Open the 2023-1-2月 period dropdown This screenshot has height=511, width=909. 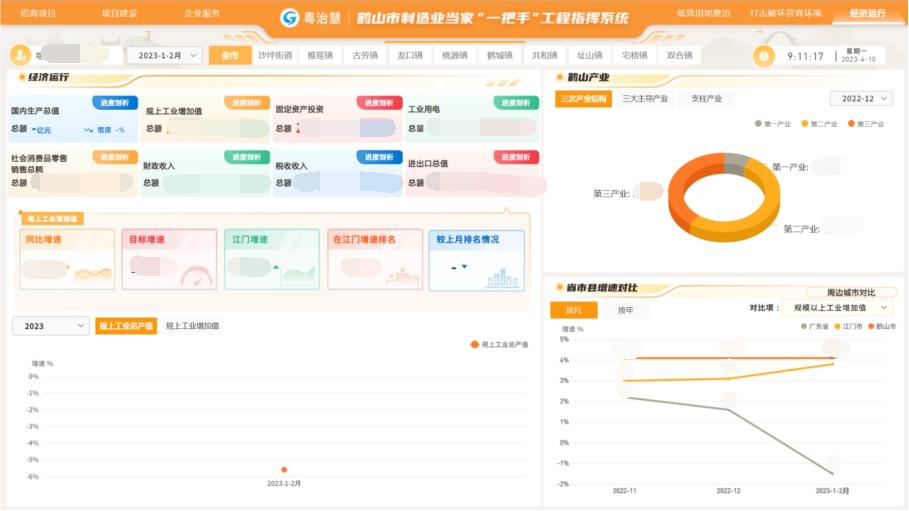164,55
